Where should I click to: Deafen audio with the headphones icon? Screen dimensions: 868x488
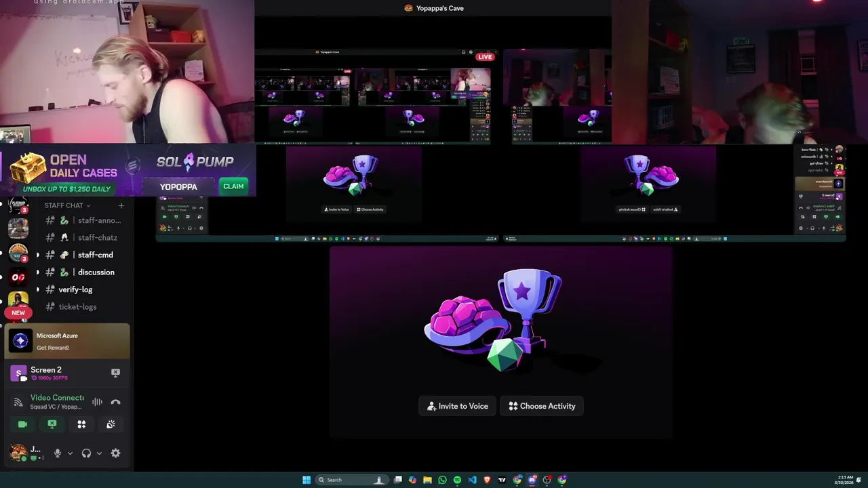click(x=86, y=453)
